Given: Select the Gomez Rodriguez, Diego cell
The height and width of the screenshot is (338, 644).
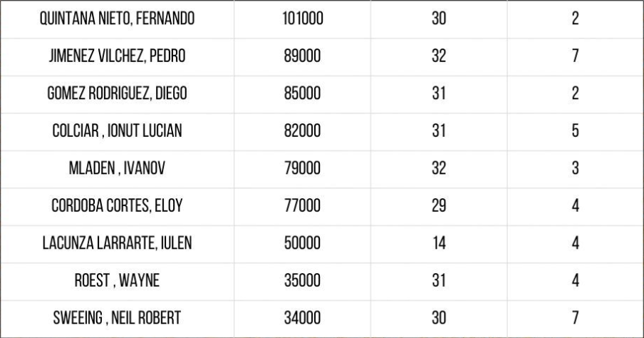Looking at the screenshot, I should point(117,93).
